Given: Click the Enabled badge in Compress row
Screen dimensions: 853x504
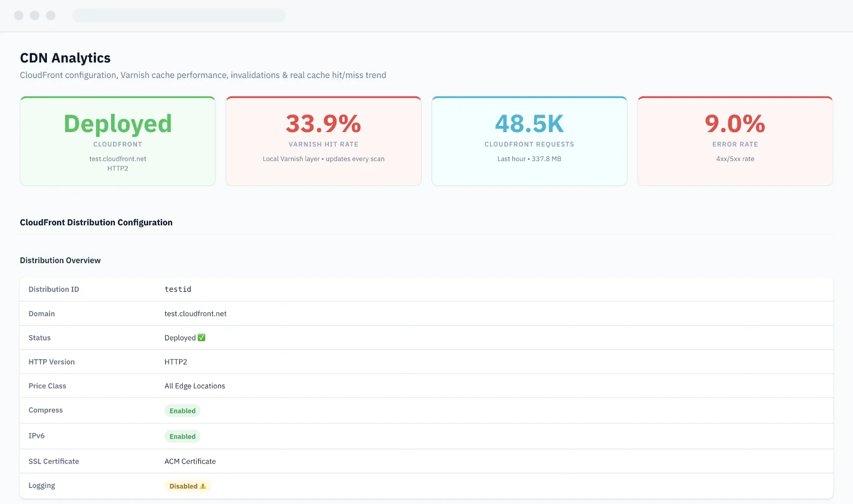Looking at the screenshot, I should (182, 411).
